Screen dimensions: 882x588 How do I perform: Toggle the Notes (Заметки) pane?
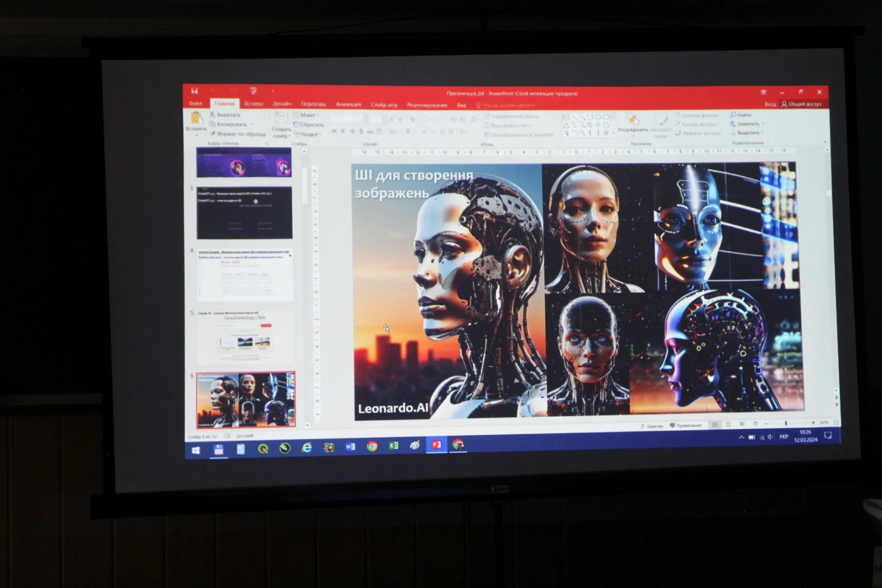tap(652, 426)
